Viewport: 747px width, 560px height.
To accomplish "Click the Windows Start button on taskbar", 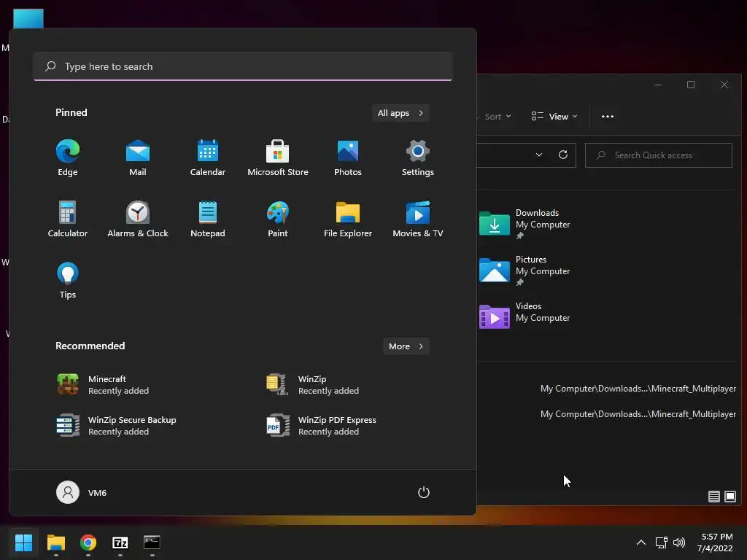I will tap(23, 542).
